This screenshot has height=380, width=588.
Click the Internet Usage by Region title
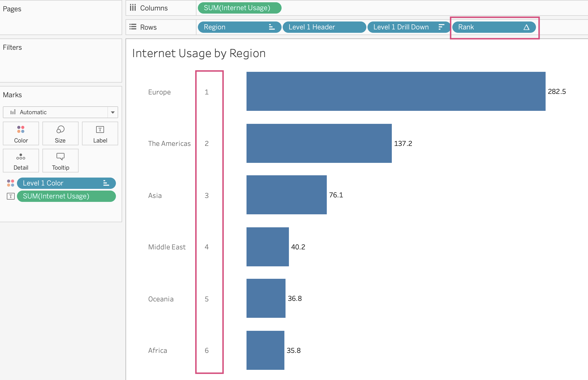coord(199,53)
